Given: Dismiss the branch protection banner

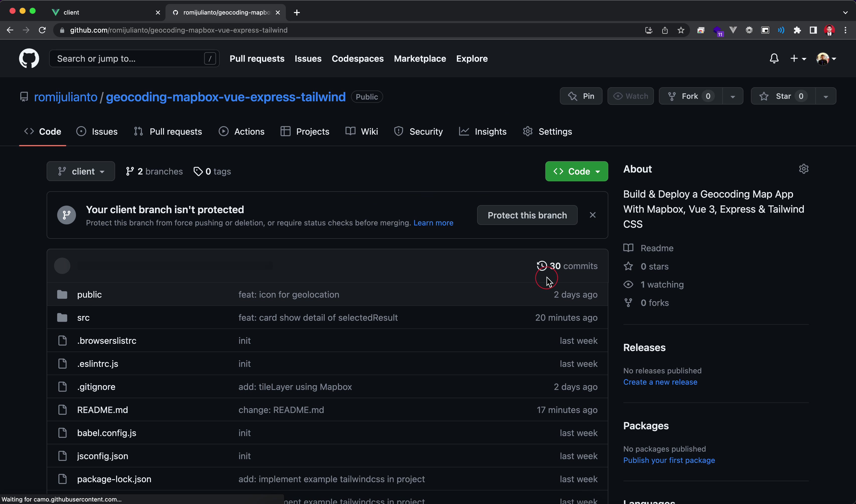Looking at the screenshot, I should pos(592,215).
